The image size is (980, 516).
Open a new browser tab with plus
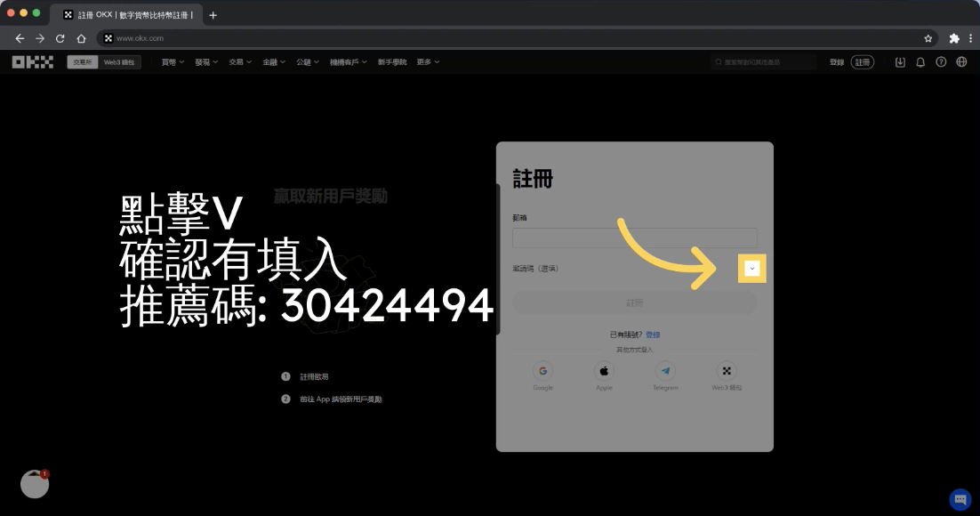(213, 15)
